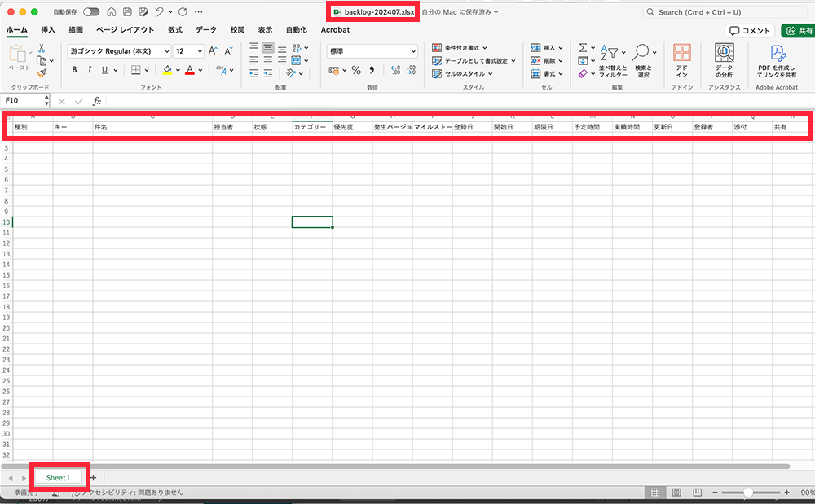Screen dimensions: 815x504
Task: Toggle the AutoSave switch
Action: 91,12
